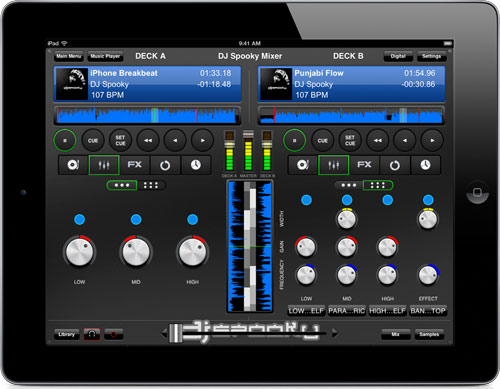Open Deck A FX tab
The image size is (500, 389).
coord(135,165)
